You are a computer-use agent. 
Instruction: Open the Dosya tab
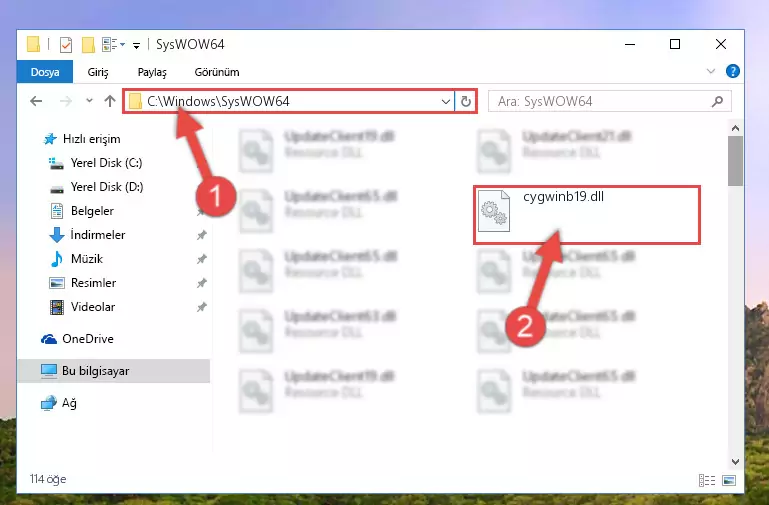[45, 72]
